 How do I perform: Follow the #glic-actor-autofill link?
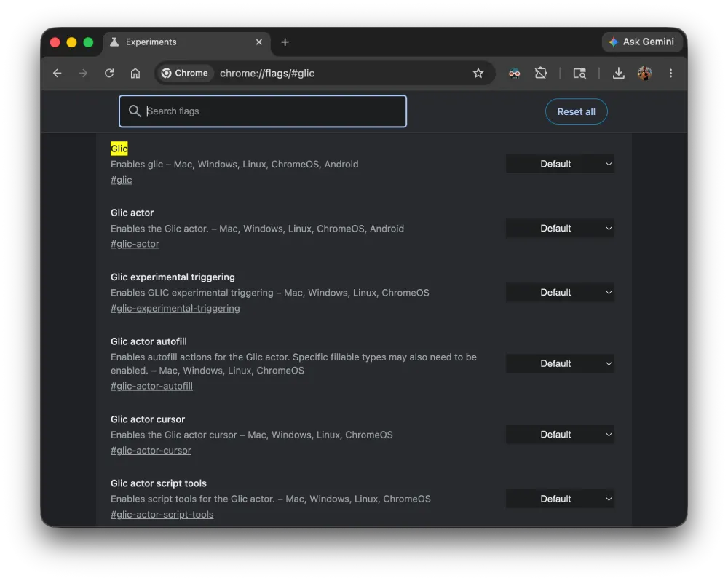pyautogui.click(x=151, y=386)
